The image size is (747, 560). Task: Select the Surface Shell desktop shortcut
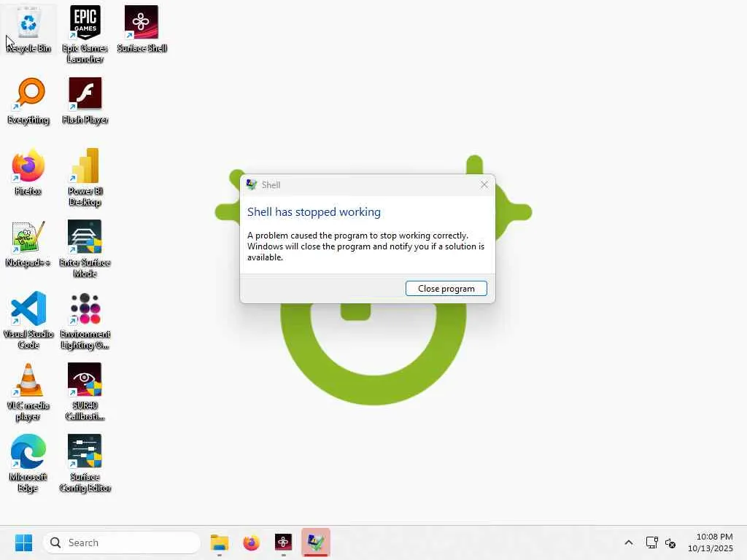(142, 29)
